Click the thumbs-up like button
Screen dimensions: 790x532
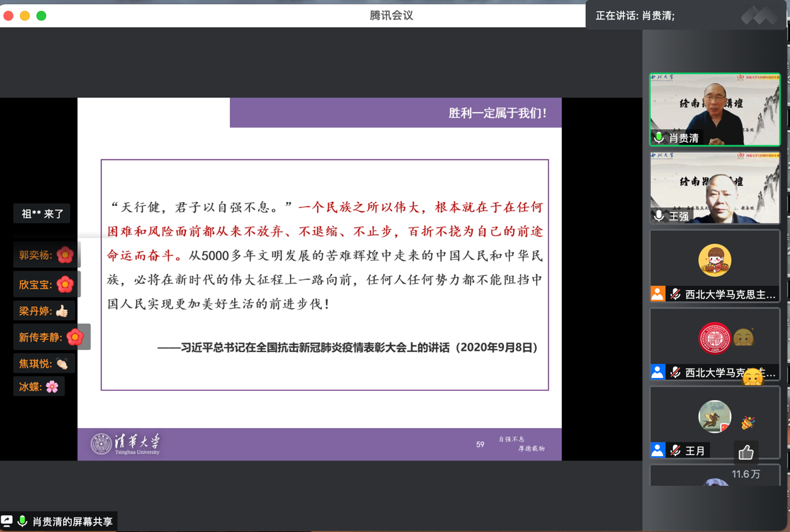point(746,453)
